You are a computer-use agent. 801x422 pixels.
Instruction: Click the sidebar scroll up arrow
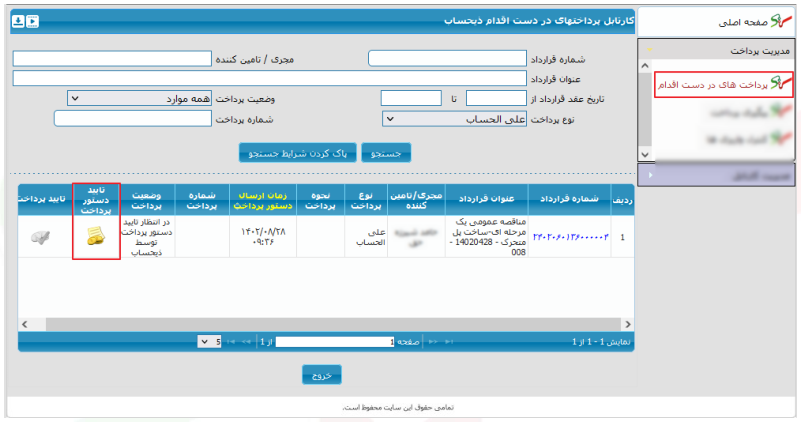coord(645,66)
